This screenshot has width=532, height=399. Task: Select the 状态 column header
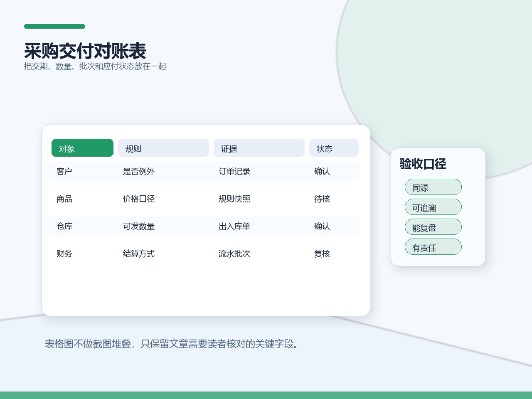click(x=334, y=148)
